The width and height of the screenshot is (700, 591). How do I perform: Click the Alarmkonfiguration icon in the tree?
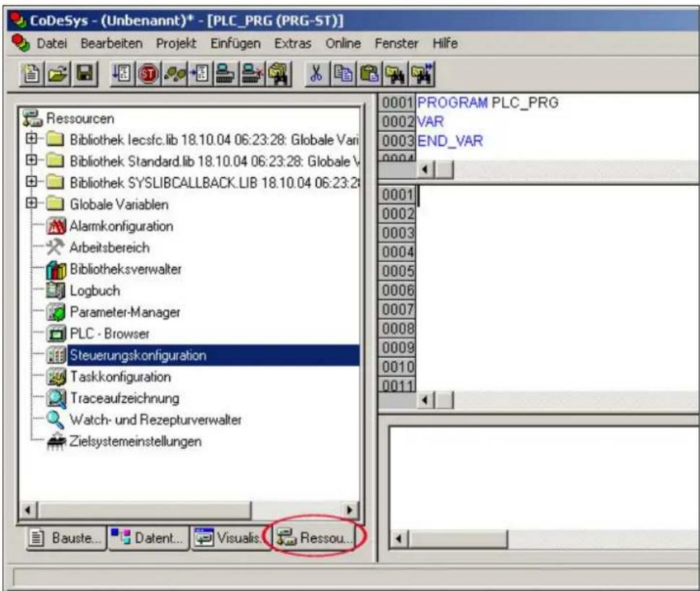point(56,226)
